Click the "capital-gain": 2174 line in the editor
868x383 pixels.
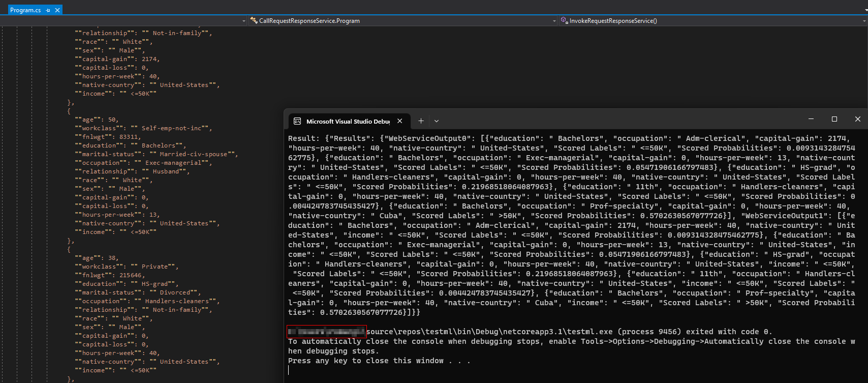point(117,59)
